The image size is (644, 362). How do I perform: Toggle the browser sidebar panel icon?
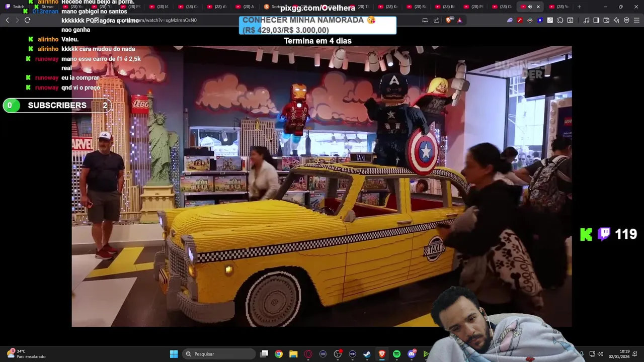point(596,20)
